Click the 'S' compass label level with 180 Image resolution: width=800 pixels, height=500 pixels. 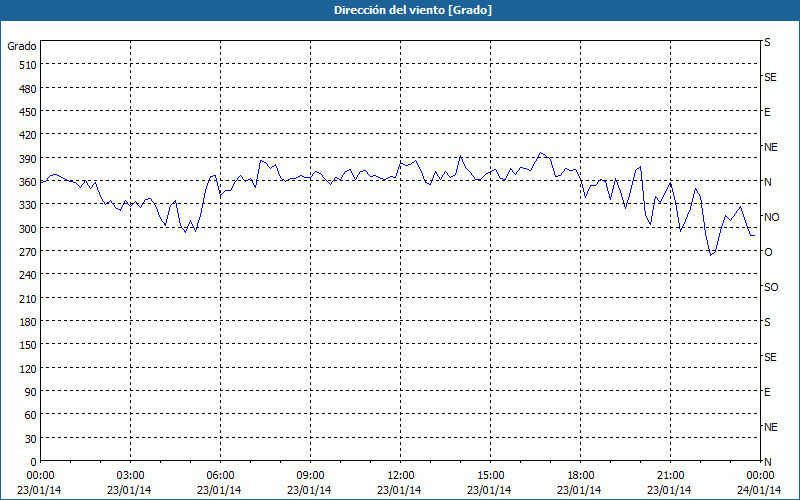767,322
